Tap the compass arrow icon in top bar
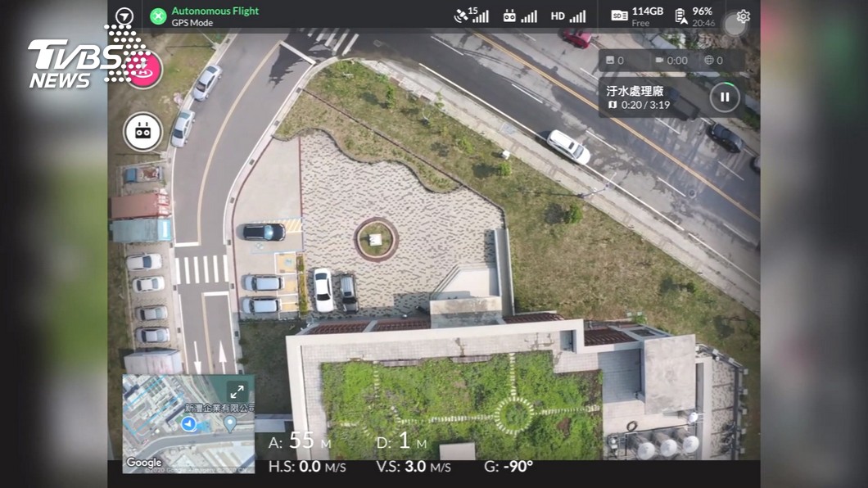Image resolution: width=868 pixels, height=488 pixels. 124,16
